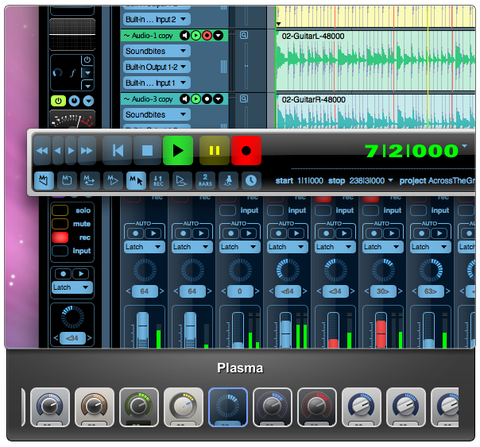Toggle play-enable on Audio-1 copy track
480x447 pixels.
click(x=196, y=35)
